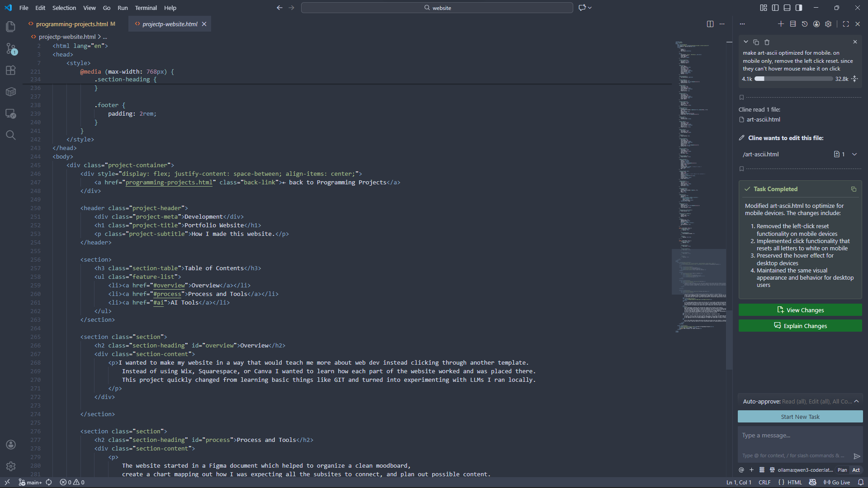The height and width of the screenshot is (488, 868).
Task: Launch server with Go Live
Action: coord(836,482)
